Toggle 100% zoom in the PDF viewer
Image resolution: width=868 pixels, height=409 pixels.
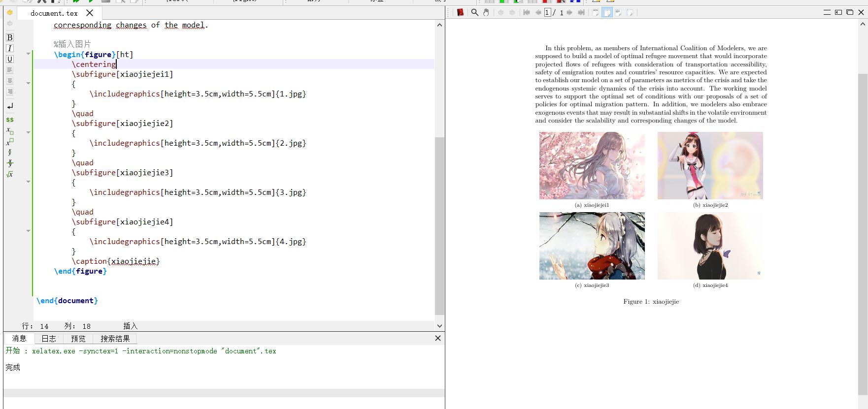pyautogui.click(x=596, y=12)
